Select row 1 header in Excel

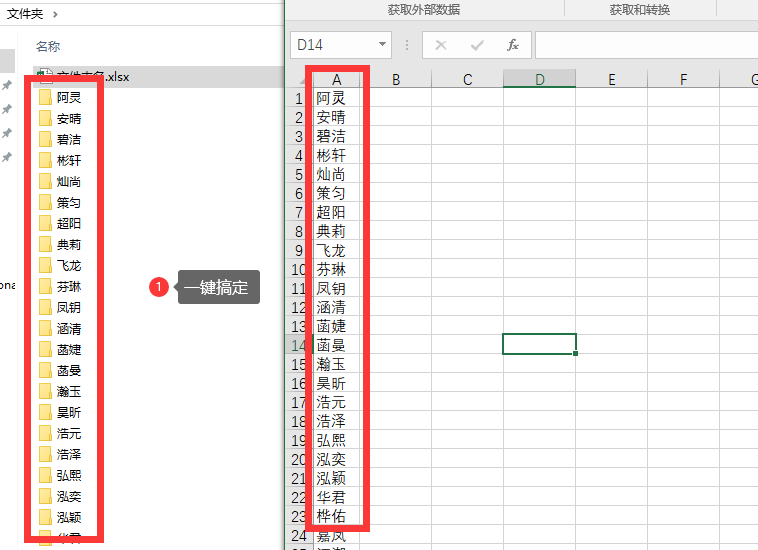299,98
